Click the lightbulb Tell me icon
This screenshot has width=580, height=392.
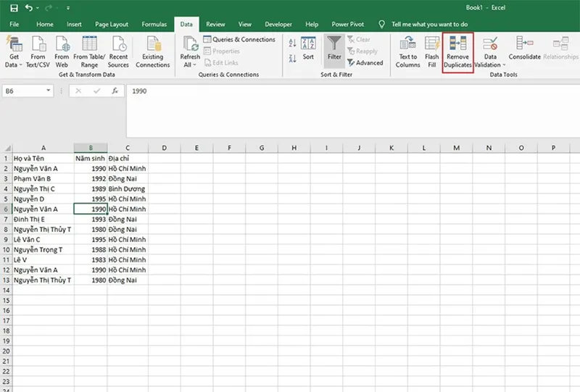[x=382, y=25]
